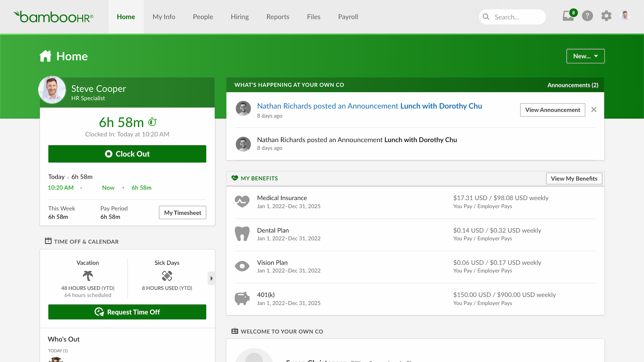Open the notifications bell
The height and width of the screenshot is (362, 644).
click(x=568, y=16)
